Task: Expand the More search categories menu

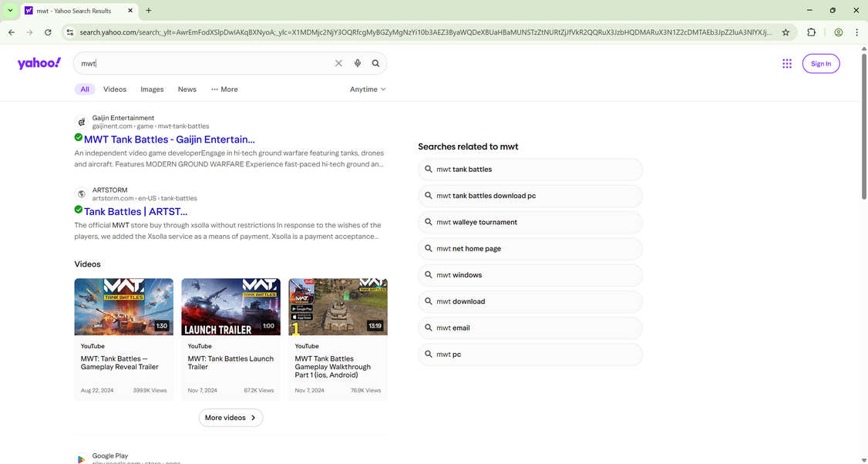Action: tap(224, 89)
